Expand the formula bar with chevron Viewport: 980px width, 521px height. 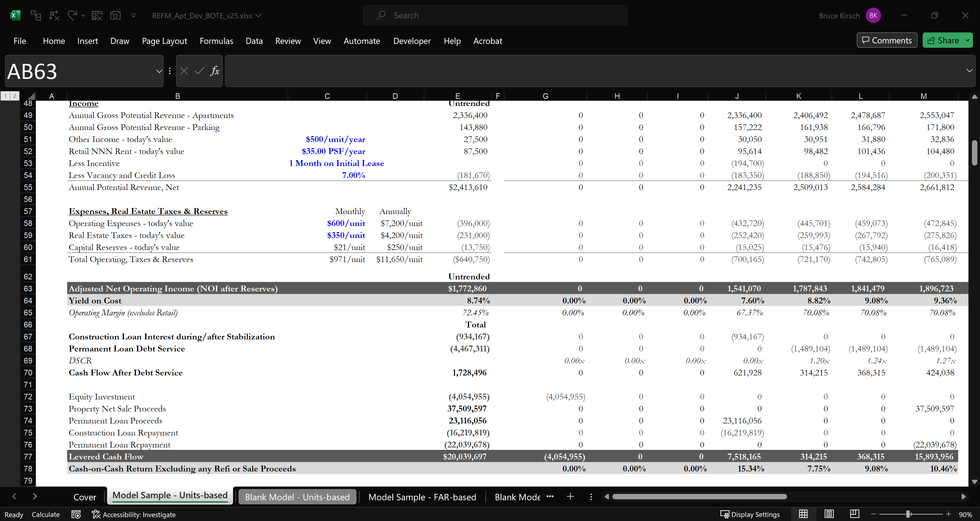(x=969, y=71)
